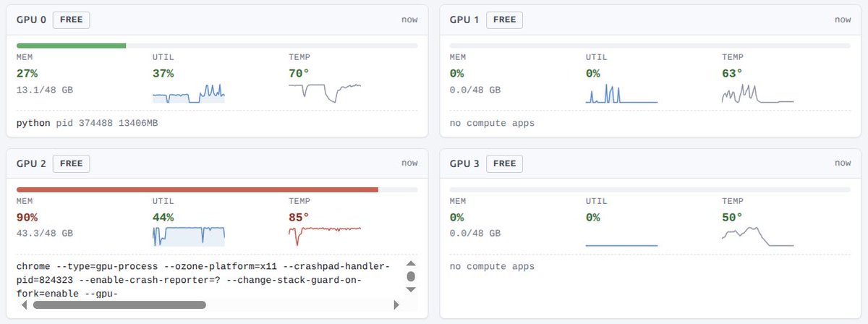Click the down arrow of process list scrollbar
The width and height of the screenshot is (868, 324).
click(411, 289)
